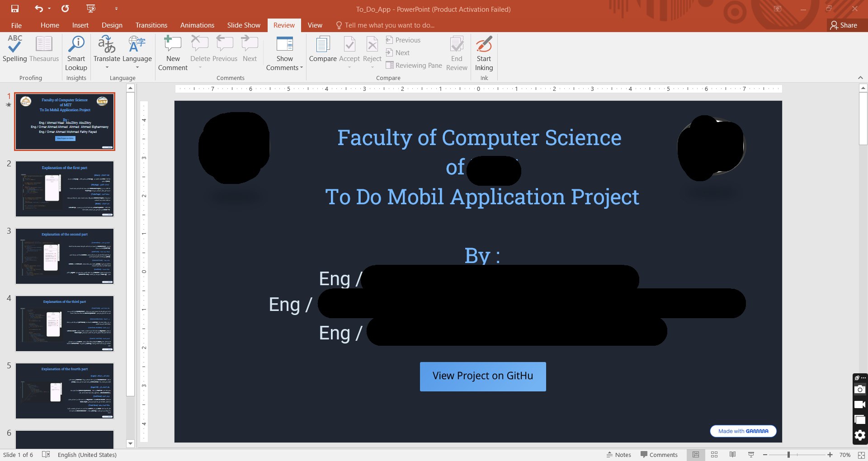Start slideshow from beginning toolbar icon
Image resolution: width=868 pixels, height=461 pixels.
click(x=91, y=9)
